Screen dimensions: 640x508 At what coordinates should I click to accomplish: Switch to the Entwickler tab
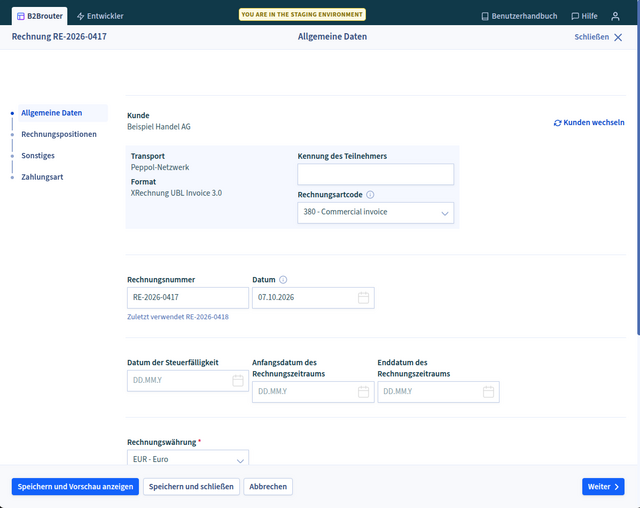[100, 16]
